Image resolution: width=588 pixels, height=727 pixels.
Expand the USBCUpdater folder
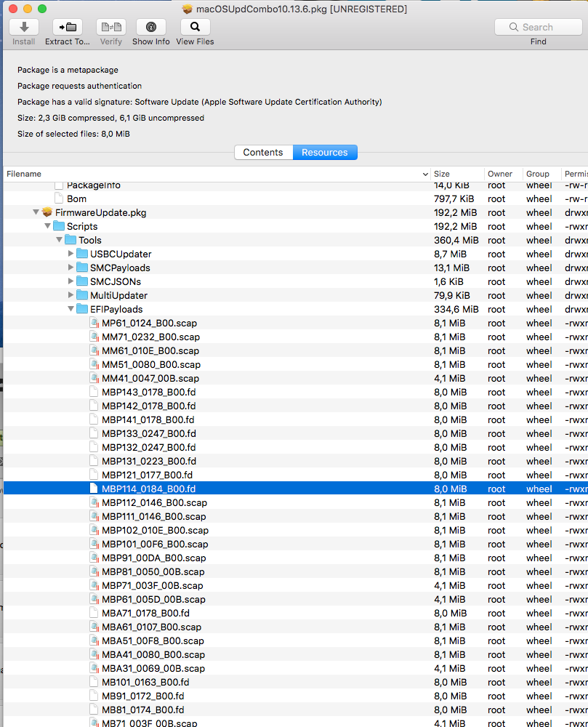[x=71, y=254]
